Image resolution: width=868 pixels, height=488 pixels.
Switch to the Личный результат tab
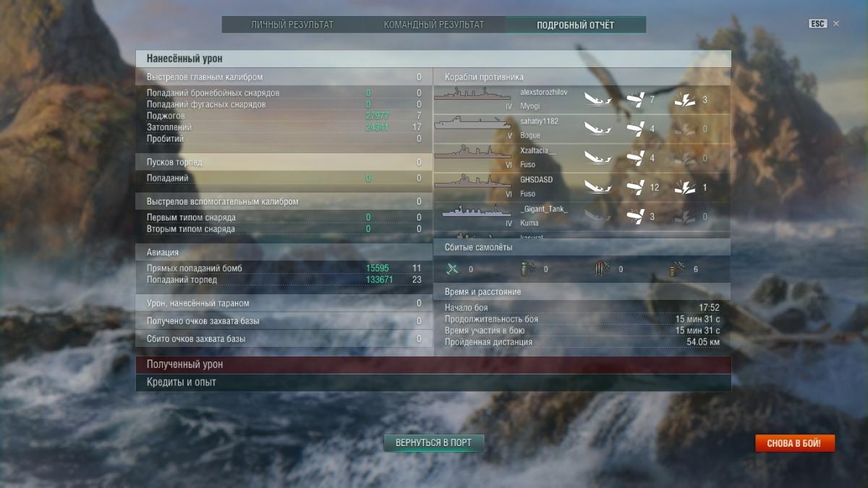pos(292,25)
